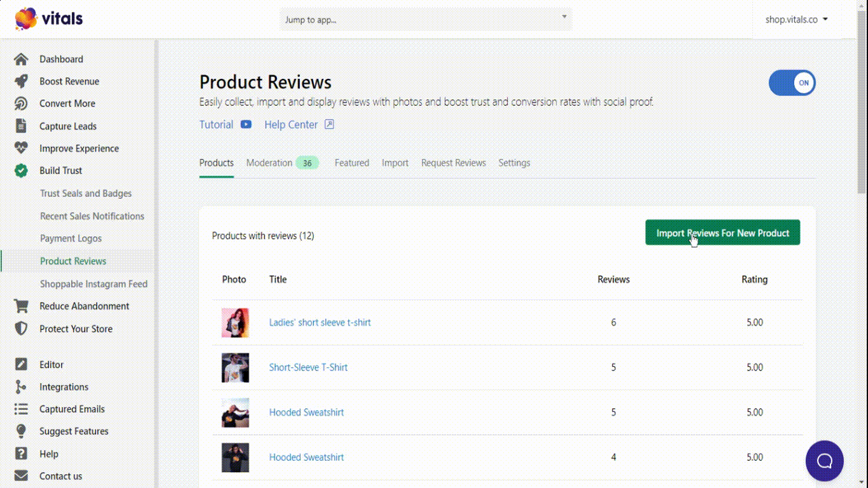This screenshot has height=488, width=868.
Task: Open the Import tab
Action: [x=395, y=163]
